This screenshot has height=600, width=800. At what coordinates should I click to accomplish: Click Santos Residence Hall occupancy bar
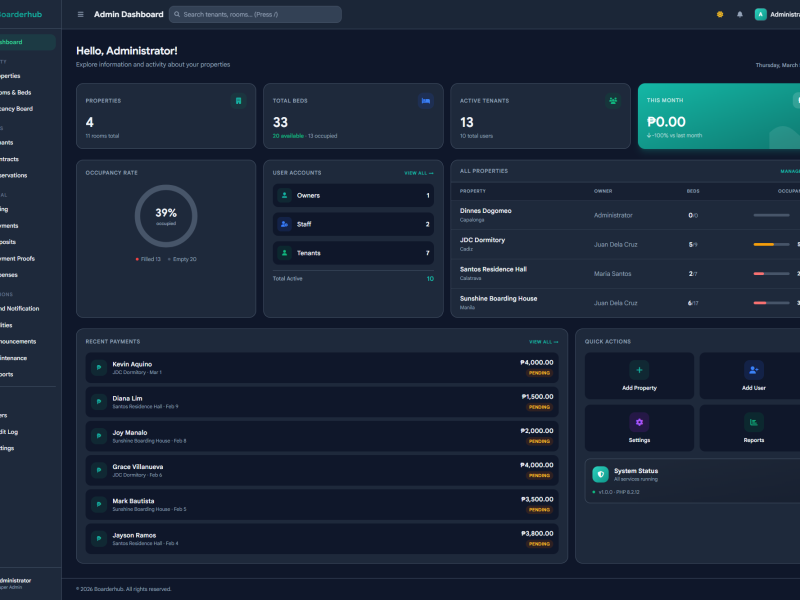pos(771,274)
